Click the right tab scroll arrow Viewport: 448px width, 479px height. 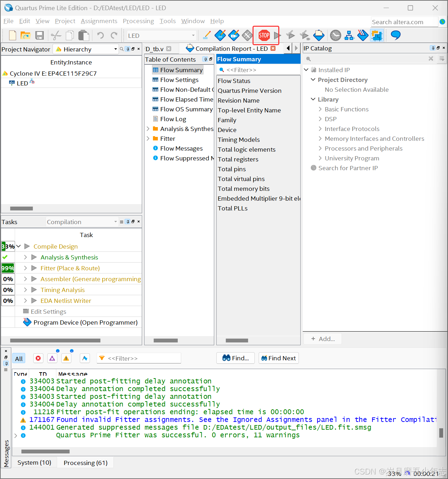click(296, 48)
